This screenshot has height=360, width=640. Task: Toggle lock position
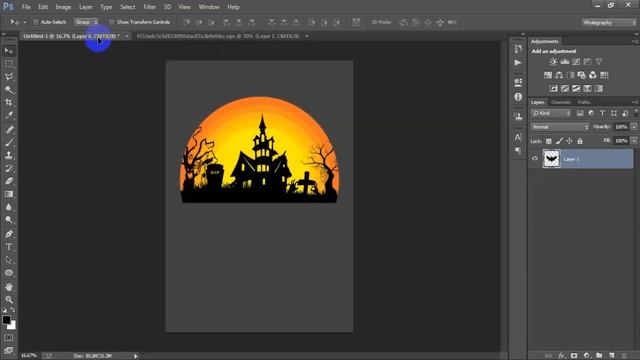(569, 141)
